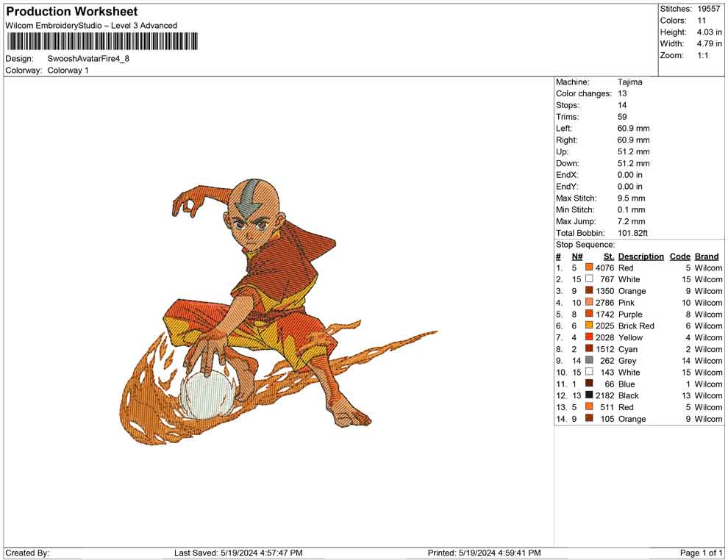The image size is (728, 560).
Task: Click the Stops value 14
Action: 622,105
